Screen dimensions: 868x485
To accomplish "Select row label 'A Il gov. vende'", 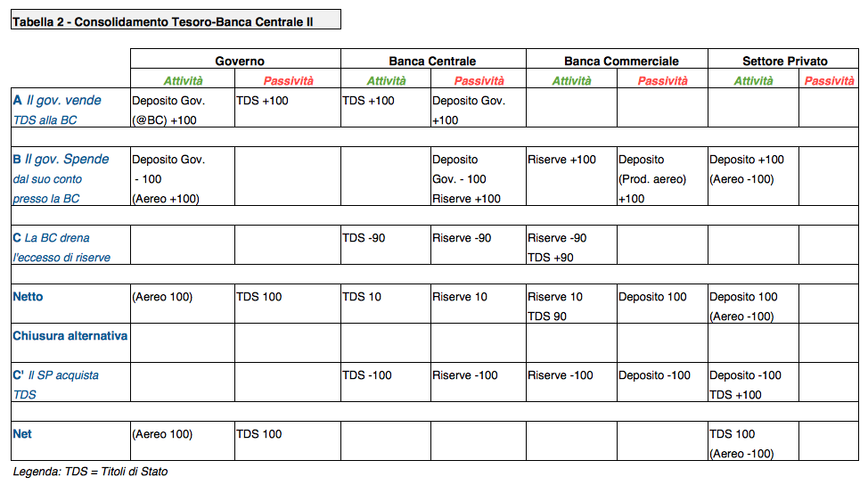I will coord(58,100).
